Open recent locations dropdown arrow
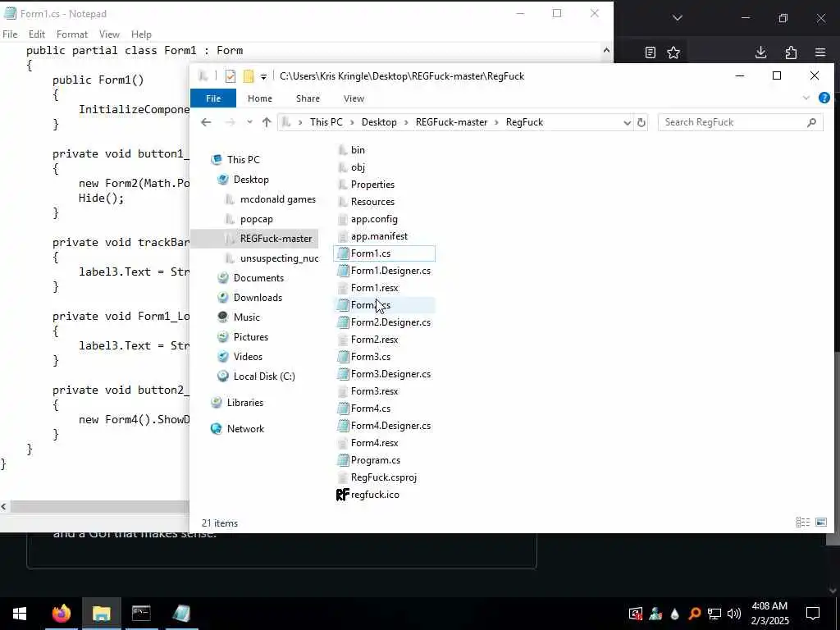The image size is (840, 630). click(249, 122)
